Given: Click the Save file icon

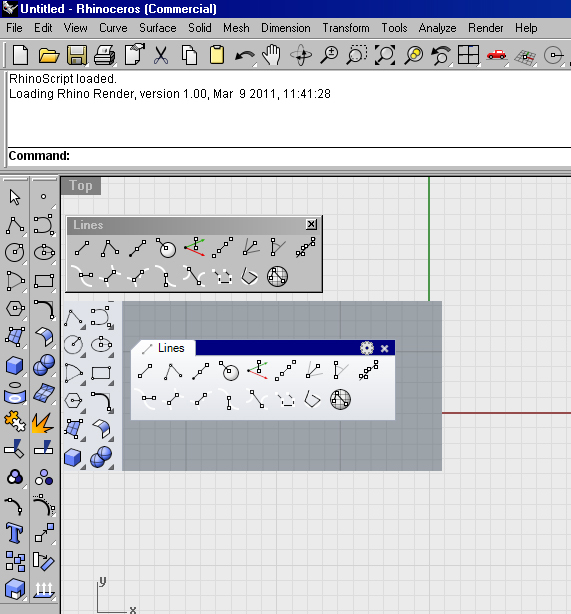Looking at the screenshot, I should point(77,55).
